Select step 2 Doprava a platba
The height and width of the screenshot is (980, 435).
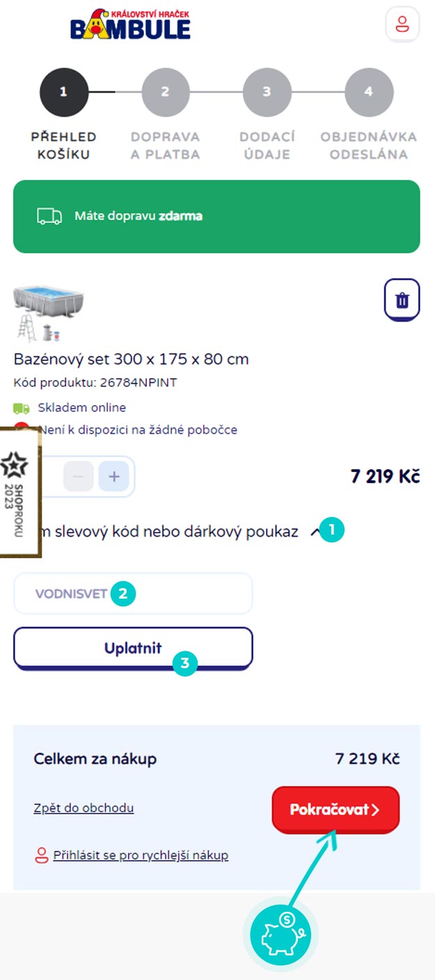166,116
